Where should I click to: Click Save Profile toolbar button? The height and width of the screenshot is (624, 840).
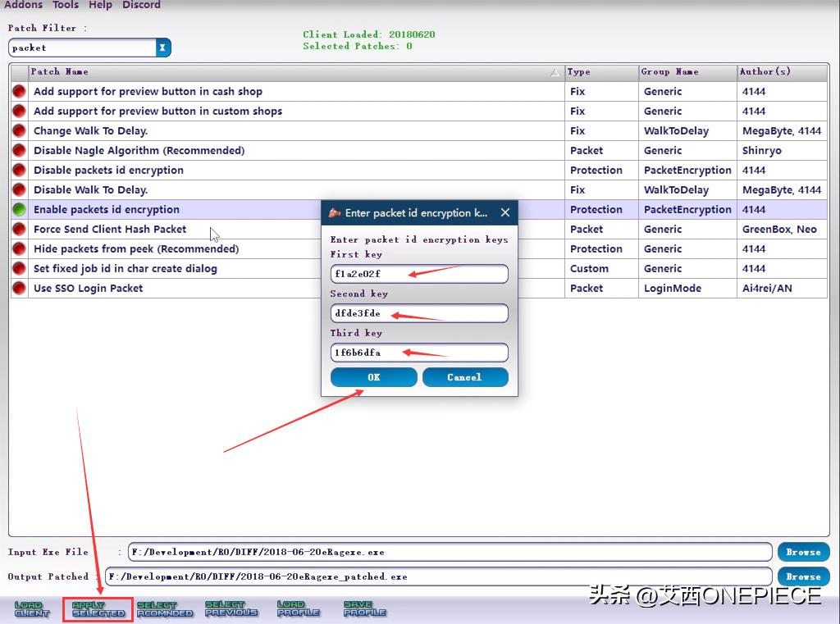364,609
